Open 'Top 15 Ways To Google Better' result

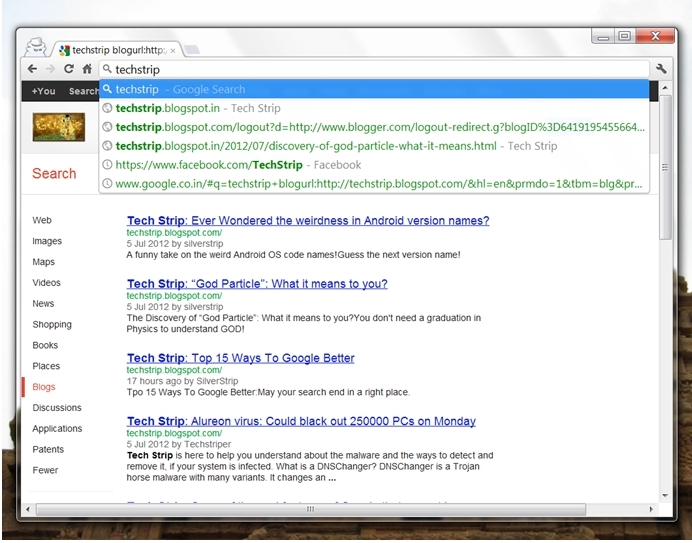click(x=241, y=358)
